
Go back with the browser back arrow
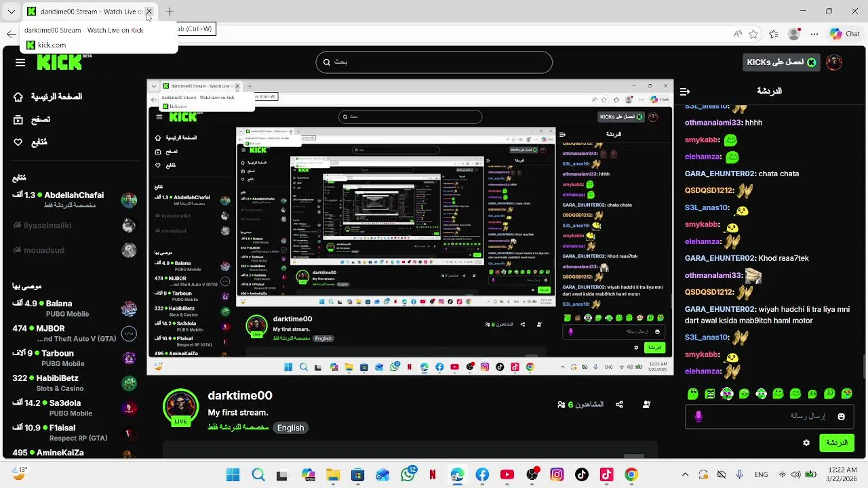click(12, 34)
